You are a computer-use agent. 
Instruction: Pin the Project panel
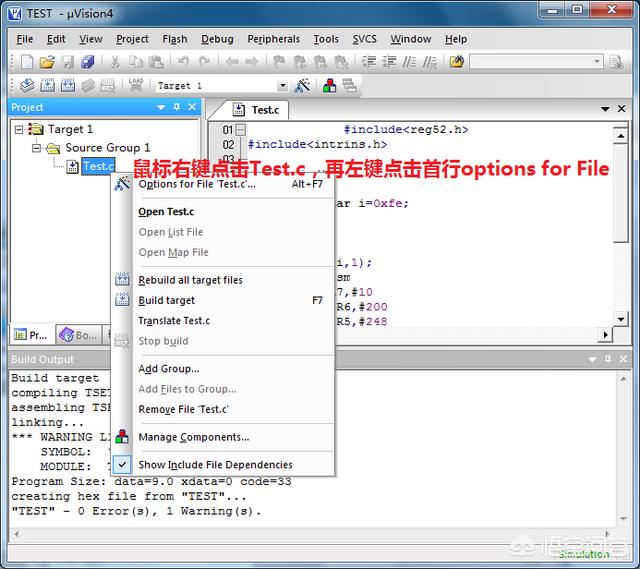pos(177,107)
